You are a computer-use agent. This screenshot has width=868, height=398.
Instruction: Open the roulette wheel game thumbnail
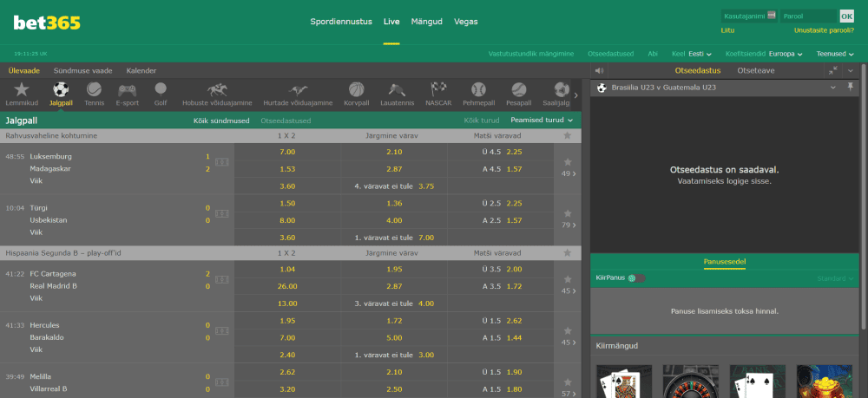691,382
